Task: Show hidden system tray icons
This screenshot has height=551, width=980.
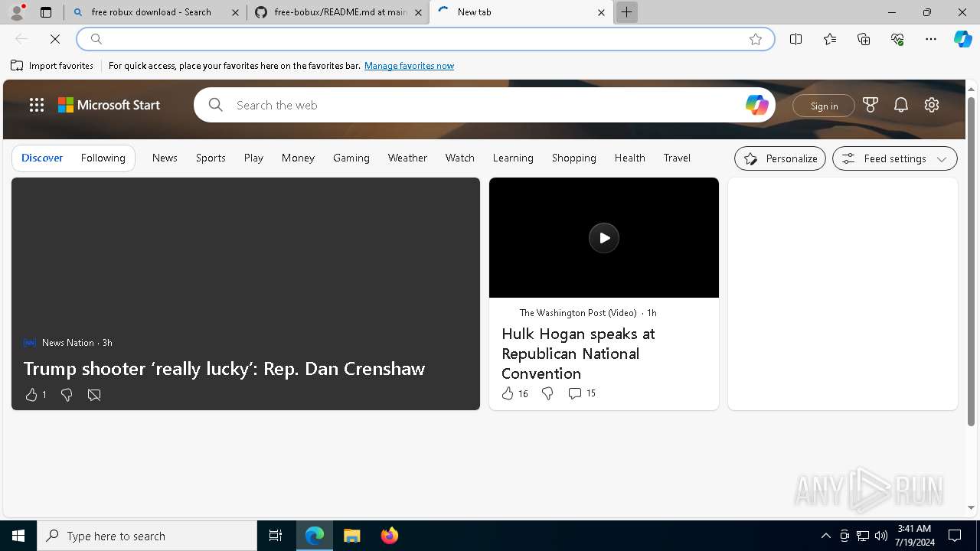Action: click(x=826, y=536)
